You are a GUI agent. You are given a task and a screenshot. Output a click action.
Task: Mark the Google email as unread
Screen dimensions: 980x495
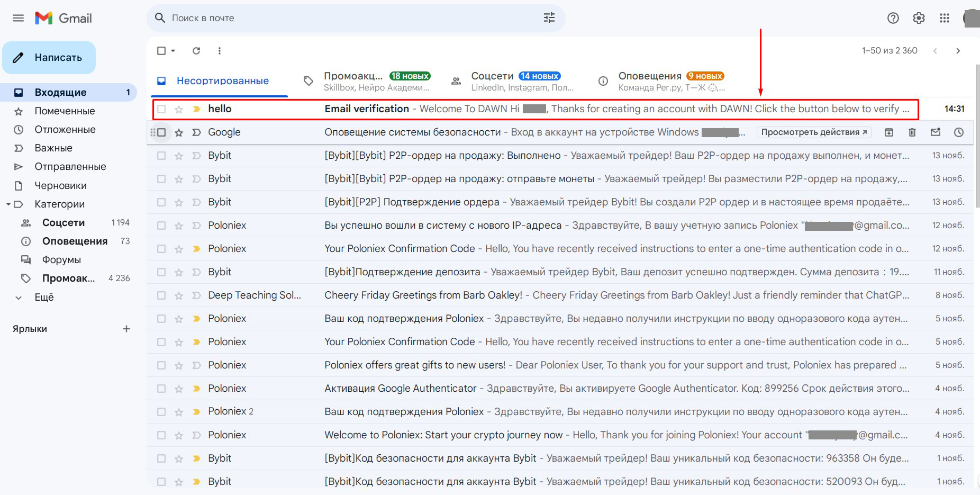936,132
